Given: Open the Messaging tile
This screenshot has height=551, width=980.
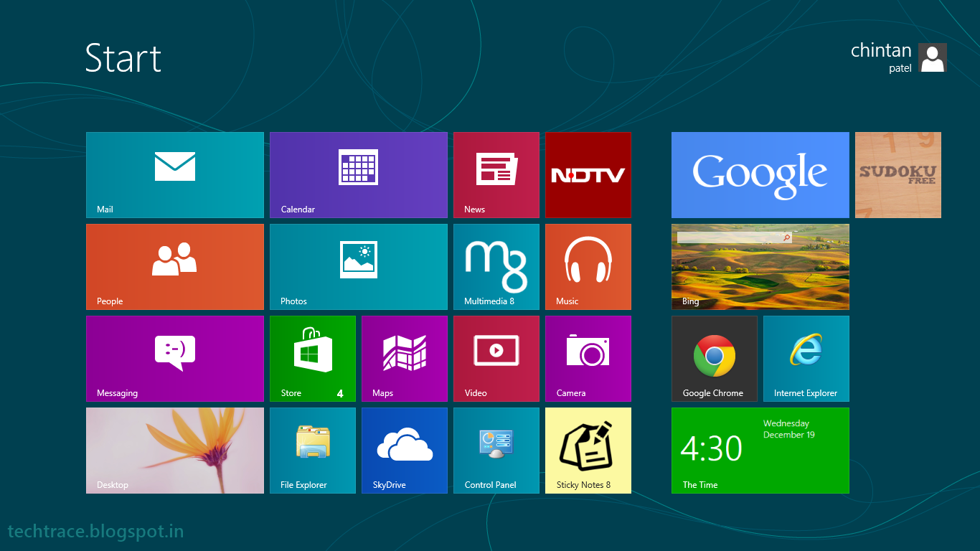Looking at the screenshot, I should point(175,359).
